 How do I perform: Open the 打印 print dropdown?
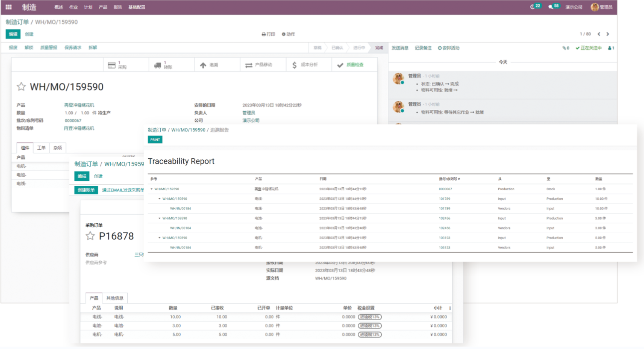click(269, 34)
